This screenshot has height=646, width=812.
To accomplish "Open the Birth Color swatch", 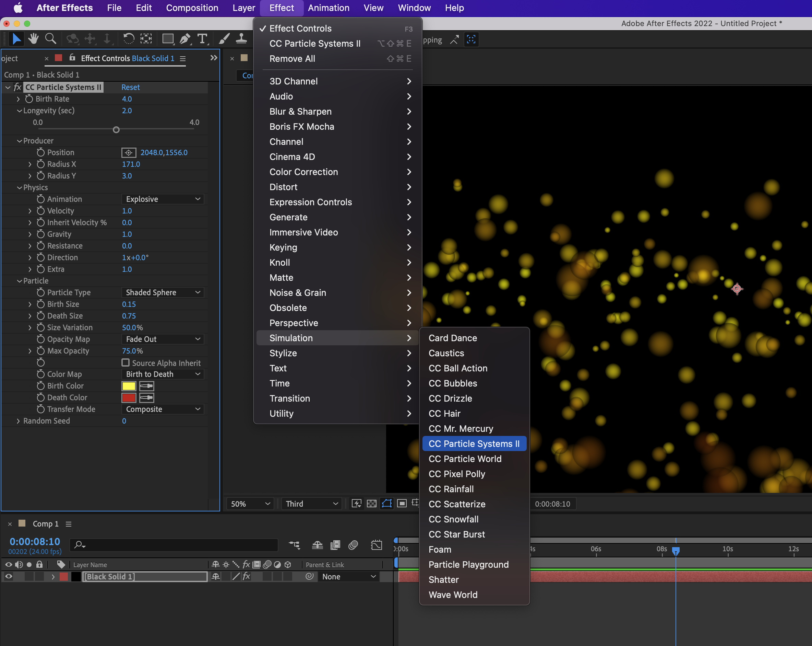I will click(129, 385).
